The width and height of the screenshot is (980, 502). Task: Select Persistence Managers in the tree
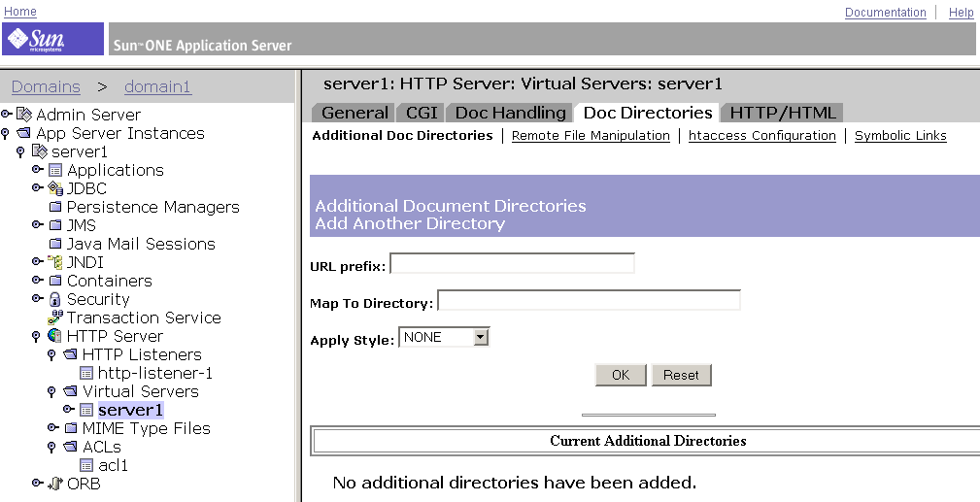[153, 207]
